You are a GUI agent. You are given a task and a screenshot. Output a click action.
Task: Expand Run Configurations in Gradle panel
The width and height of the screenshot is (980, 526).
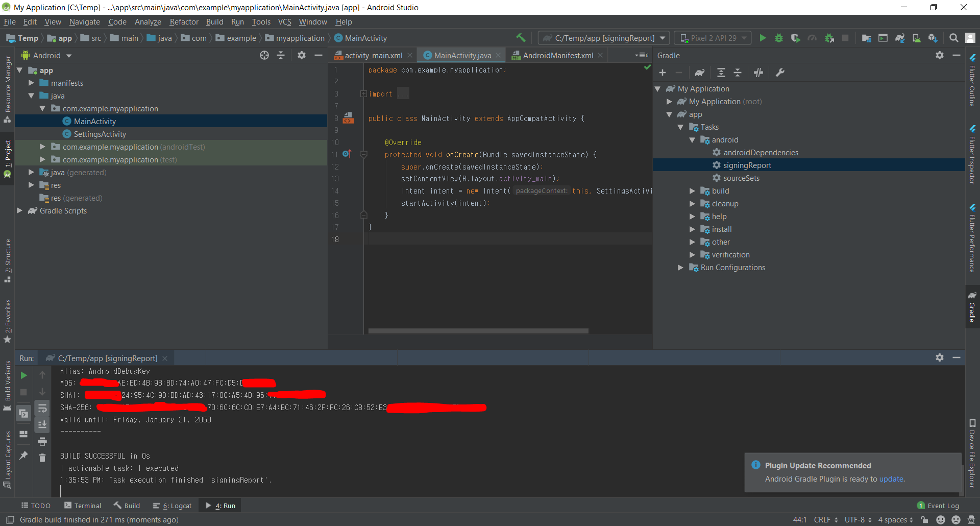pos(680,267)
